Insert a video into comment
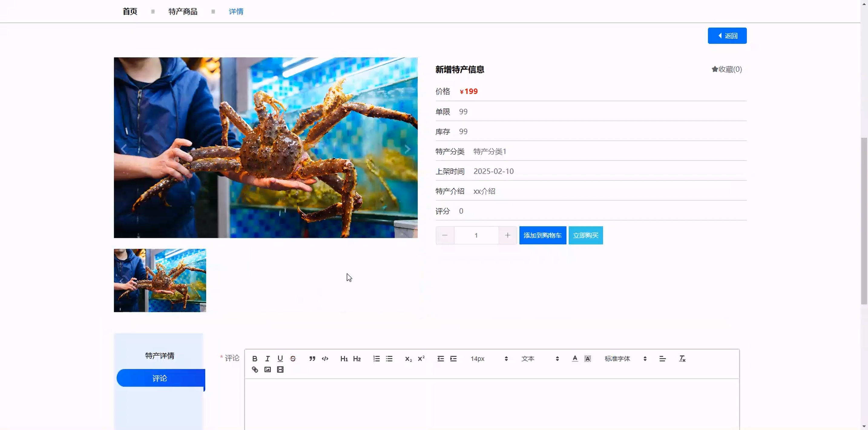 280,370
